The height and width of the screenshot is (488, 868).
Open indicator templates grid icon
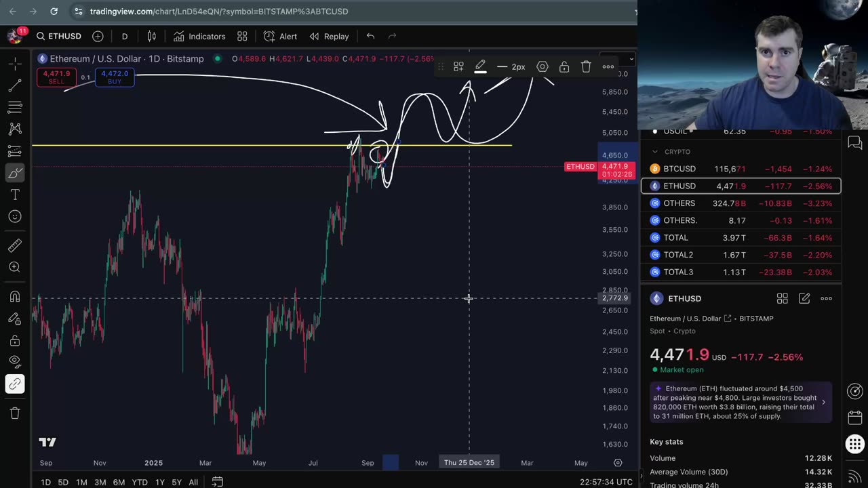[242, 37]
